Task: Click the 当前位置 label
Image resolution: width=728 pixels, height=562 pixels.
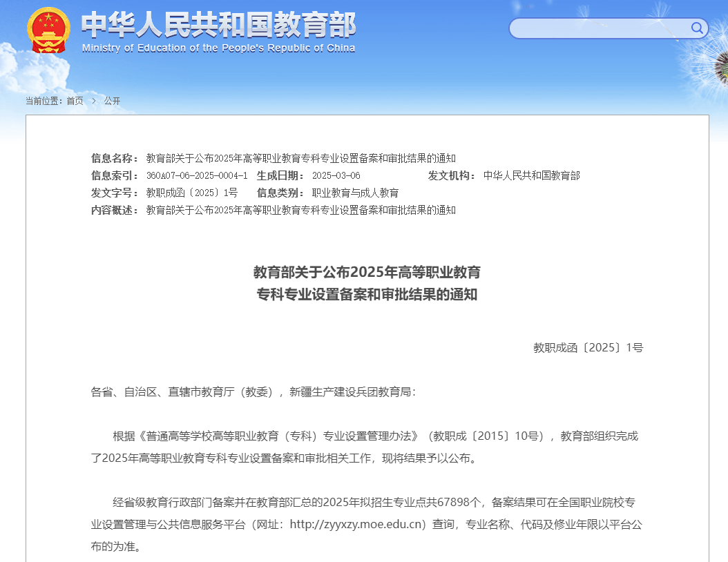Action: coord(44,101)
